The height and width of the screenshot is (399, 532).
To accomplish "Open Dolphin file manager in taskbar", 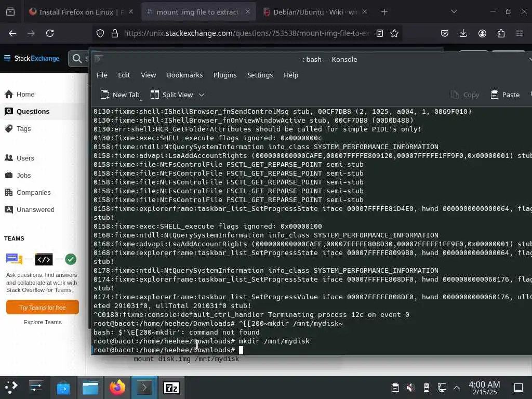I will coord(90,388).
